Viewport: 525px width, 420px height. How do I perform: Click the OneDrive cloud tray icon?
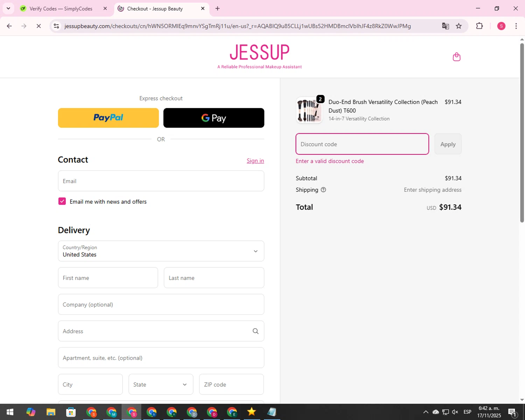(436, 412)
